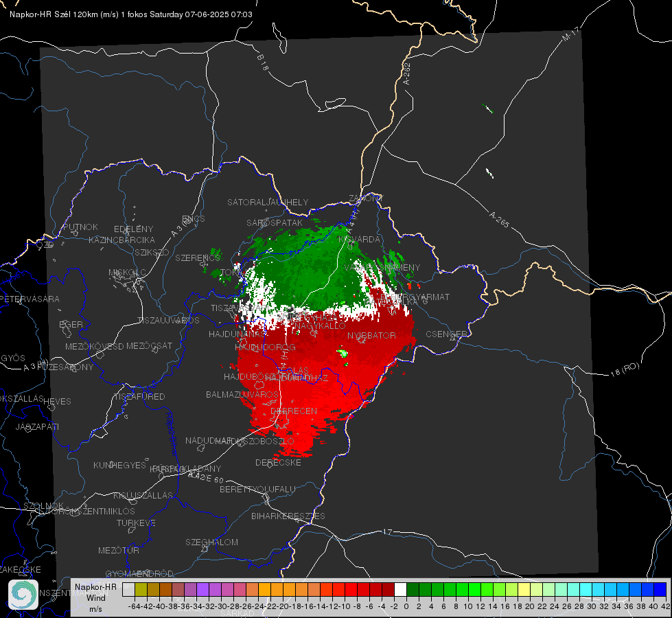The image size is (672, 618).
Task: Click the HAJDUNANAS city label
Action: coord(237,334)
